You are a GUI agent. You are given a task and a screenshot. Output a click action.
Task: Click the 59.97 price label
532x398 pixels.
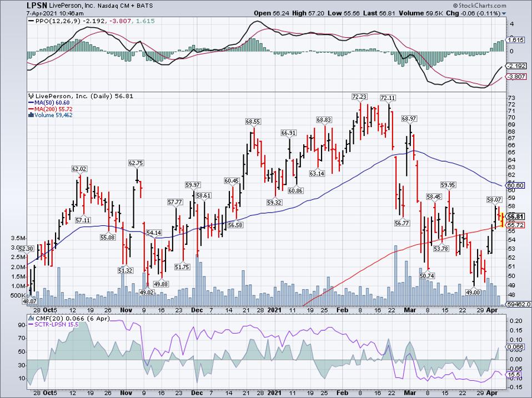pos(192,185)
